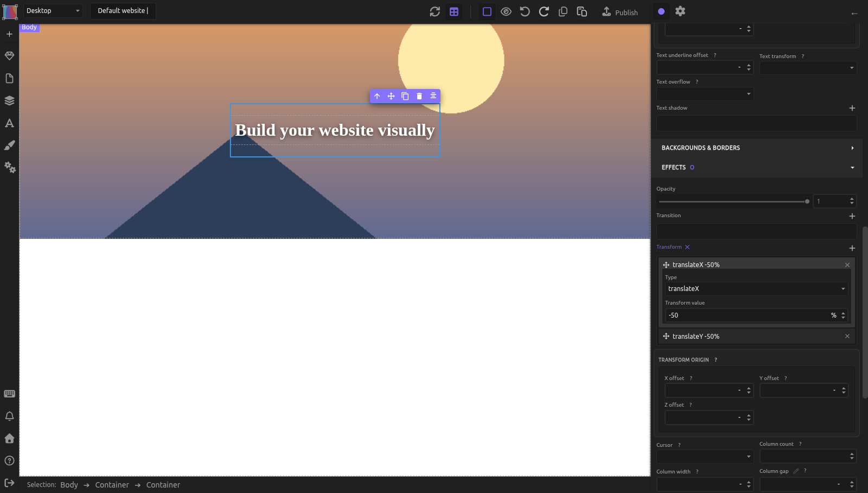
Task: Open the layers panel icon in left sidebar
Action: [x=9, y=100]
